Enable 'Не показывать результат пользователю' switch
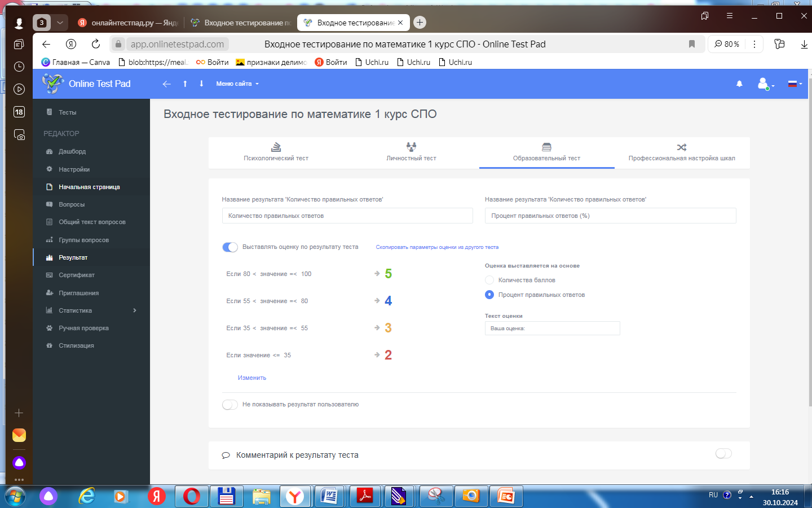Viewport: 812px width, 508px height. [230, 405]
